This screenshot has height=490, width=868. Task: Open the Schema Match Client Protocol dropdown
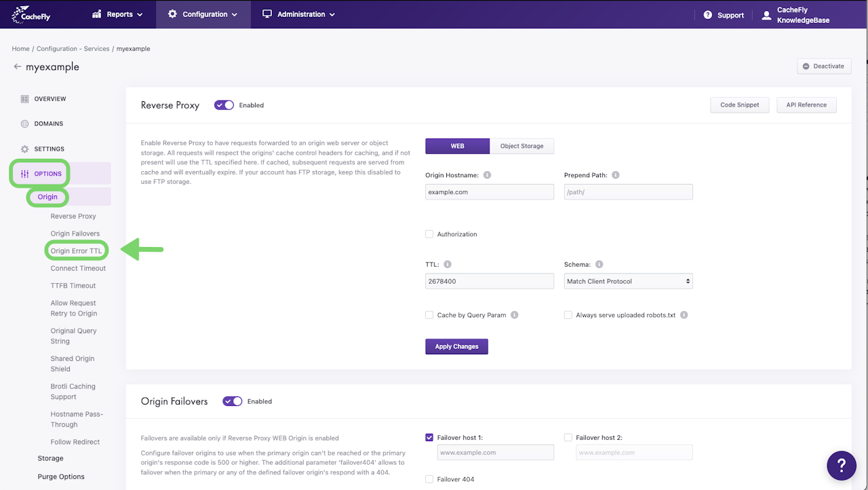[629, 281]
